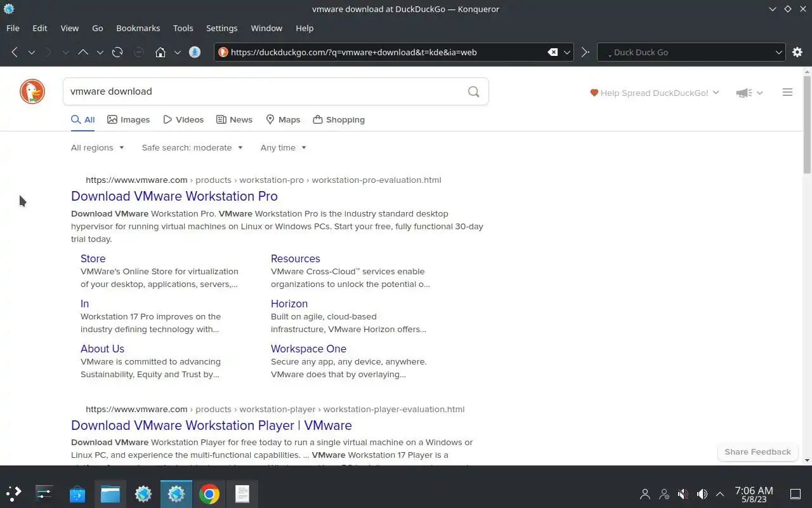
Task: Open the Horizon sitelink
Action: point(289,304)
